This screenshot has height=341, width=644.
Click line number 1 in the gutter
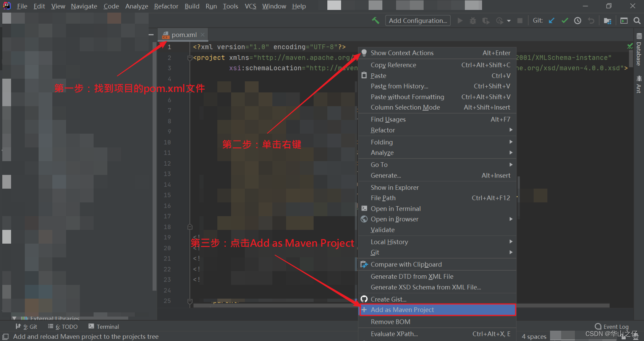(x=169, y=47)
